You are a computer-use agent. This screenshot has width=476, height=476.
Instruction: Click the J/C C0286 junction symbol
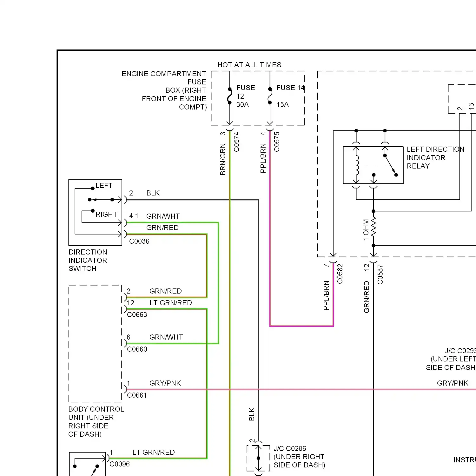click(x=258, y=458)
